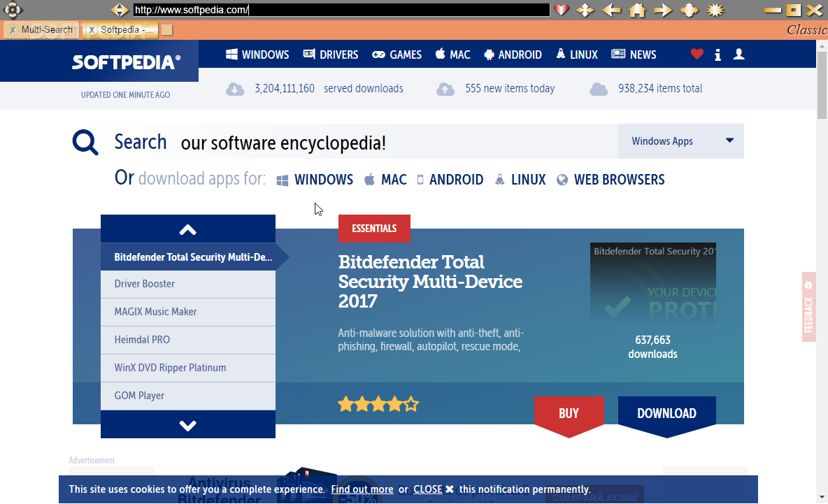Open Bitdefender Total Security Multi-Device 2017 title

click(430, 282)
